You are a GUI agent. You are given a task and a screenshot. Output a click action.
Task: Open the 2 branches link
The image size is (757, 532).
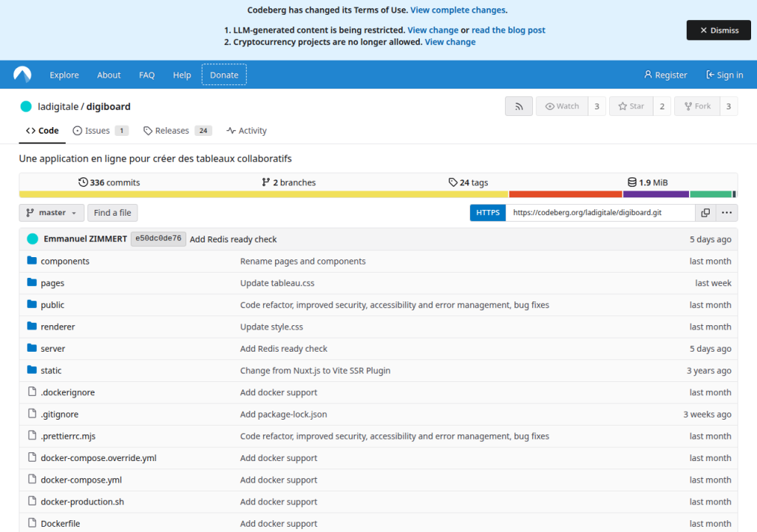pos(289,182)
